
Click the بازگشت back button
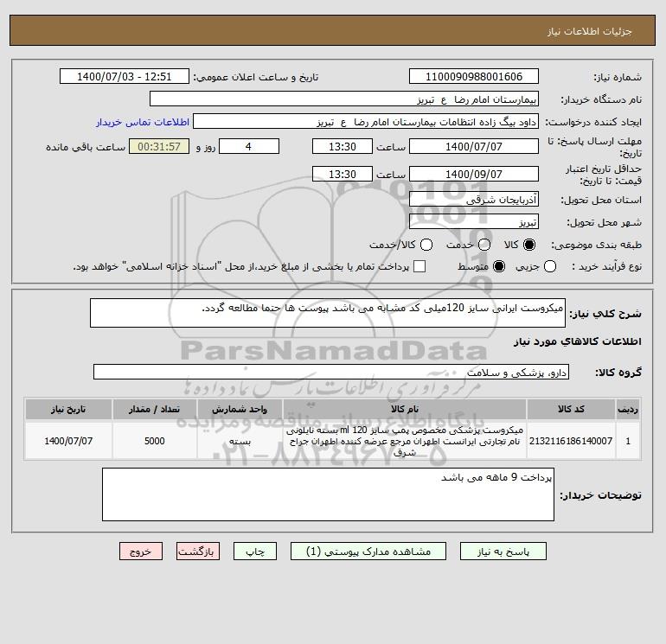click(x=198, y=551)
